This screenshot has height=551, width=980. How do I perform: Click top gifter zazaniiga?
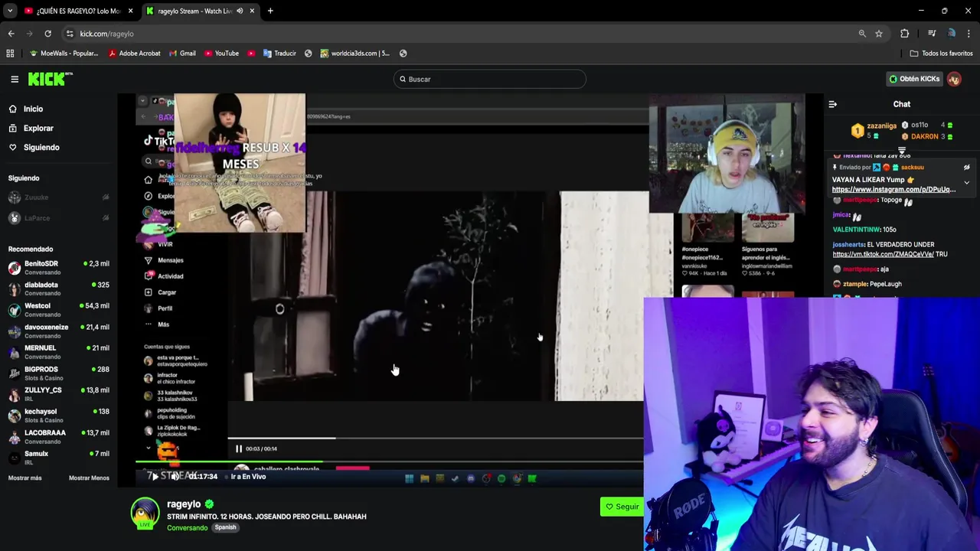click(x=881, y=126)
